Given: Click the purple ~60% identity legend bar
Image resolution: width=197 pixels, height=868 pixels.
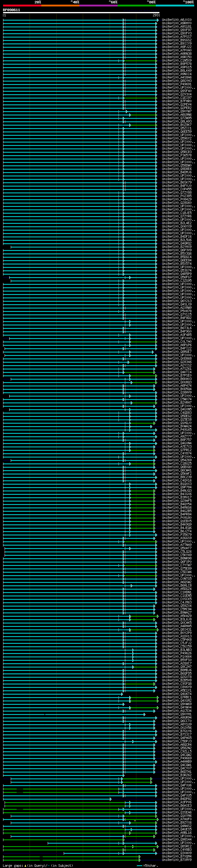Looking at the screenshot, I should pyautogui.click(x=98, y=6).
